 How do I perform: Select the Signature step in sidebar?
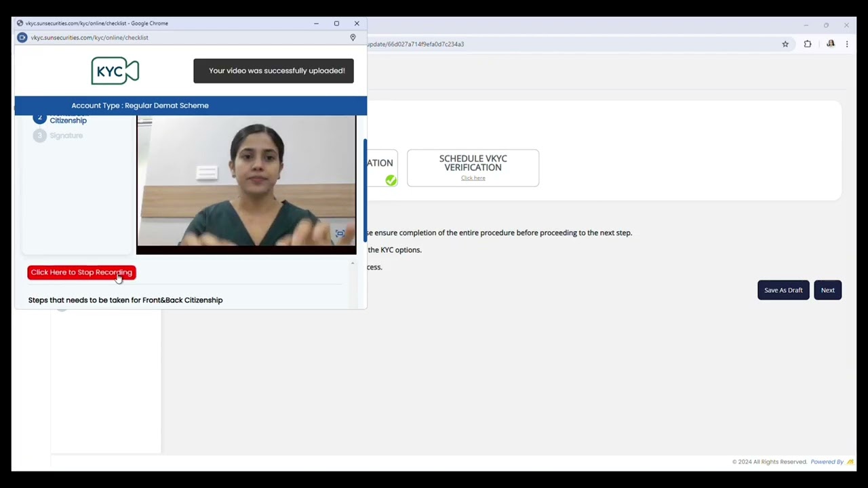tap(66, 136)
